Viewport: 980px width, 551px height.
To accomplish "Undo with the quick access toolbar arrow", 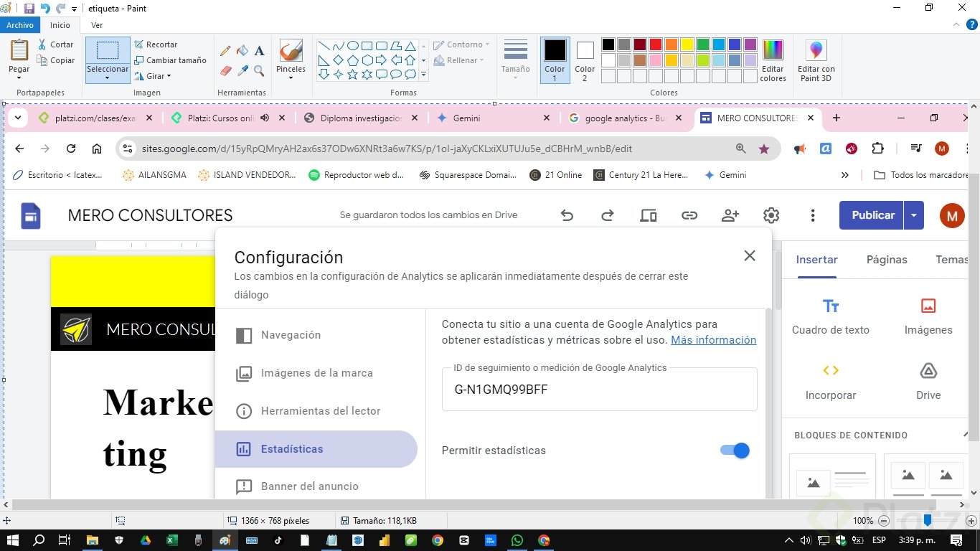I will click(x=45, y=9).
